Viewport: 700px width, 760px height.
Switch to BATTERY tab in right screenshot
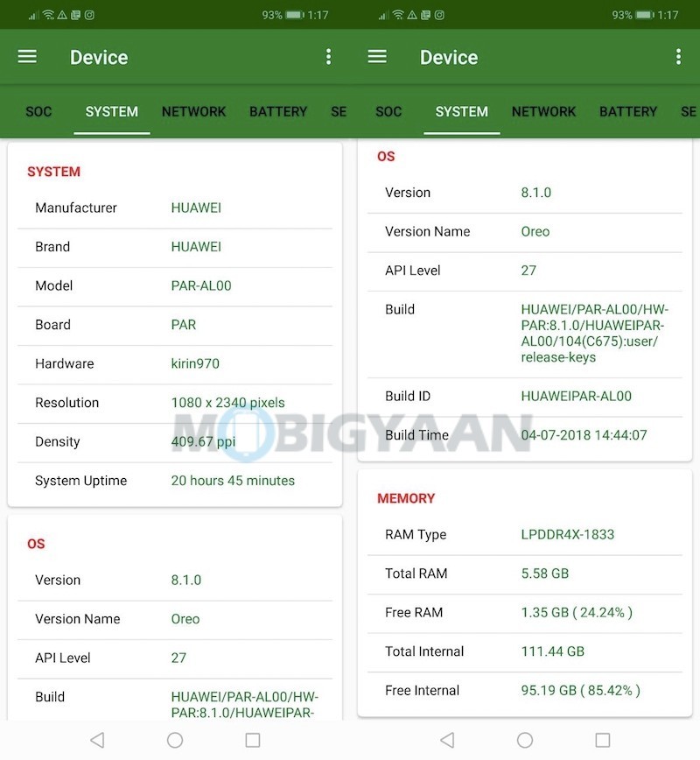tap(628, 111)
